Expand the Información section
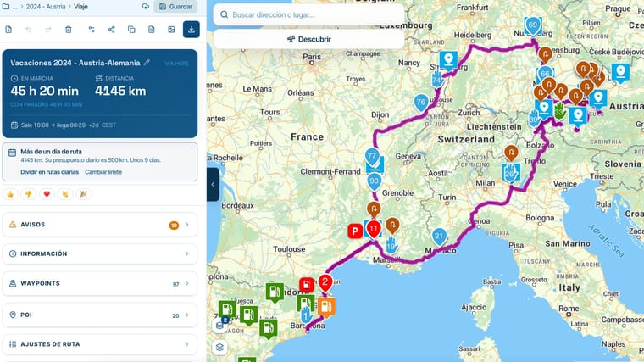Image resolution: width=644 pixels, height=362 pixels. click(100, 254)
